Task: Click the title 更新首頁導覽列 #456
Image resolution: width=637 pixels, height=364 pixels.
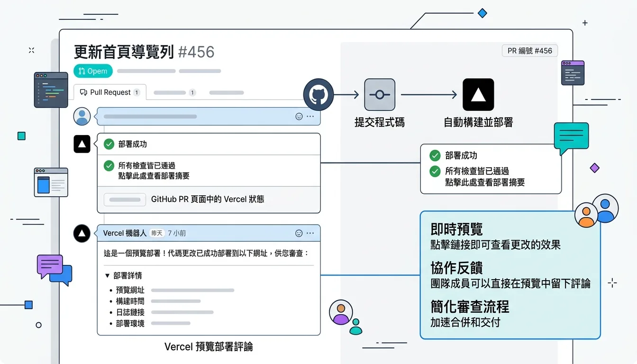Action: [144, 52]
